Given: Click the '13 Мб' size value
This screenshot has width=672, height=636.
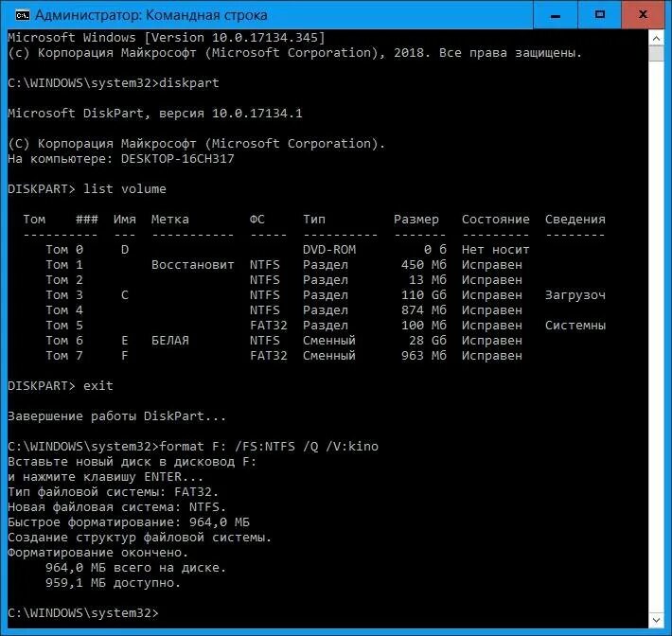Looking at the screenshot, I should pos(427,280).
